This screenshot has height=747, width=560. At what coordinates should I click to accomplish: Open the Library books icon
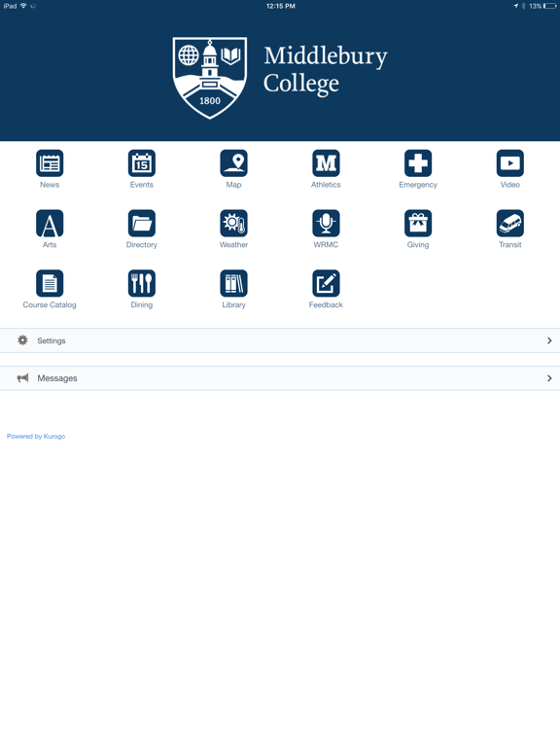233,283
